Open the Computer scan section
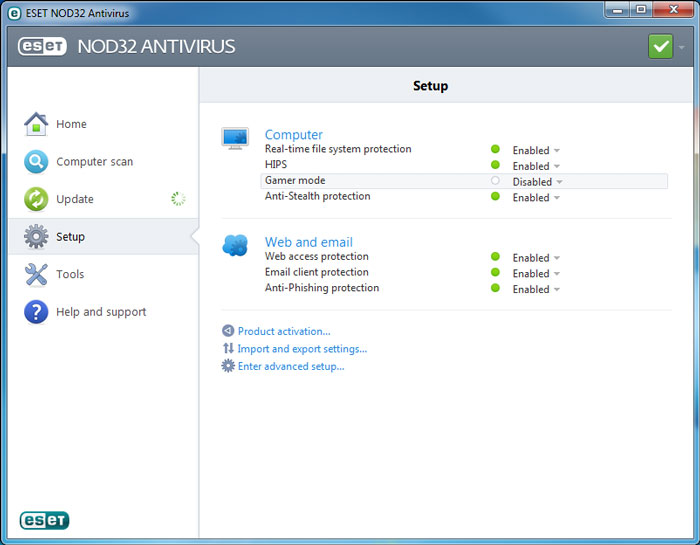The height and width of the screenshot is (545, 700). coord(94,162)
